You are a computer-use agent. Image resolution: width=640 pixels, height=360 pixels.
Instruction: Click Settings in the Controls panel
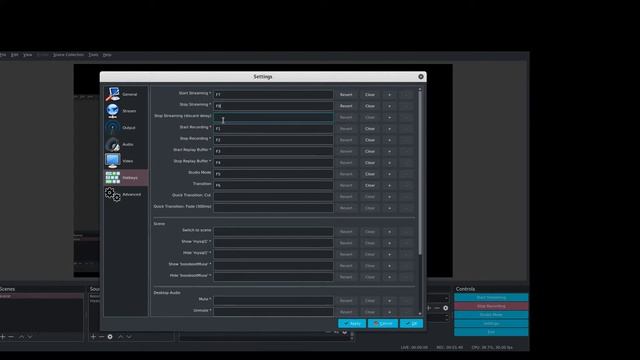click(491, 323)
